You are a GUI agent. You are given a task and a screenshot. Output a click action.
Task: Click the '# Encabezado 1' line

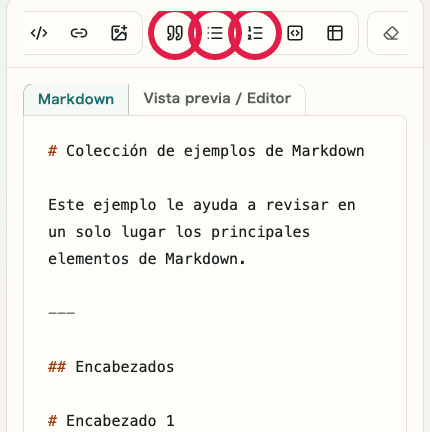point(111,421)
